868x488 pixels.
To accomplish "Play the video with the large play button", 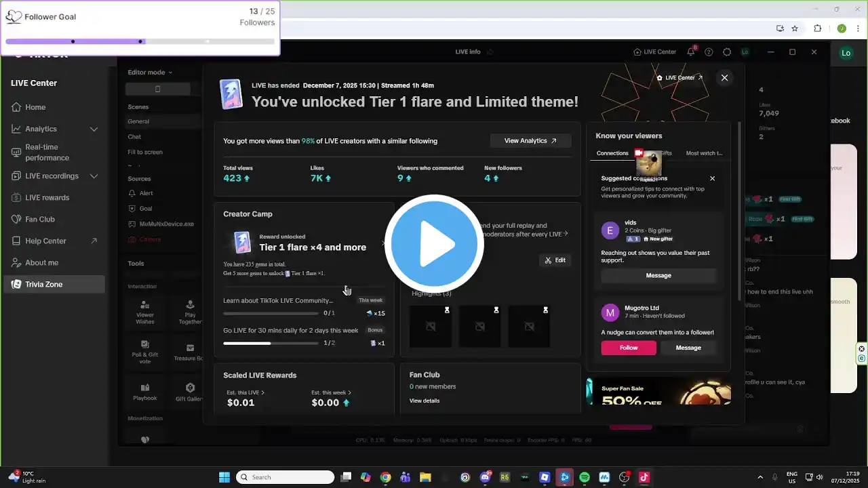I will pos(434,244).
